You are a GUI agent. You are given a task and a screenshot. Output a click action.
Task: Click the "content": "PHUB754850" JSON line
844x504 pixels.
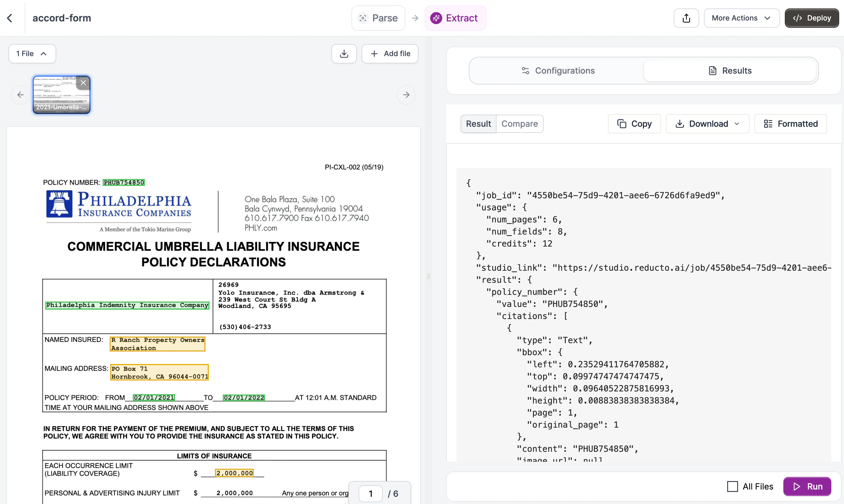[x=577, y=449]
